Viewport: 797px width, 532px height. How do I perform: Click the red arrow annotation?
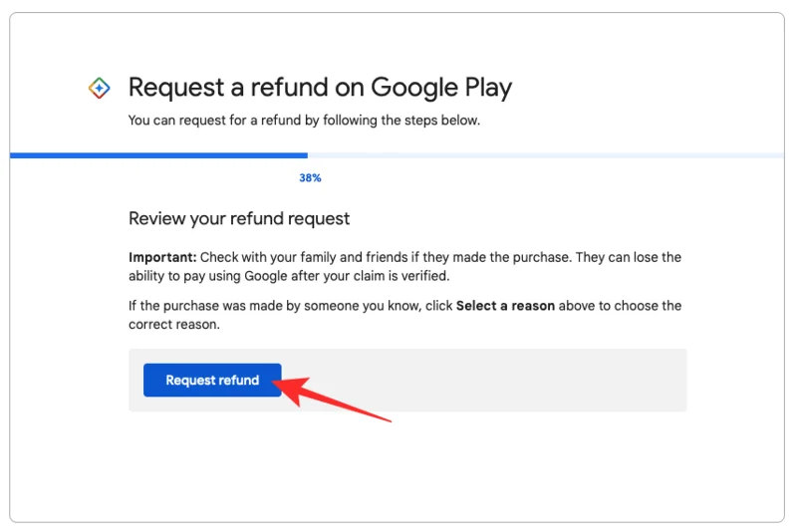(x=339, y=399)
